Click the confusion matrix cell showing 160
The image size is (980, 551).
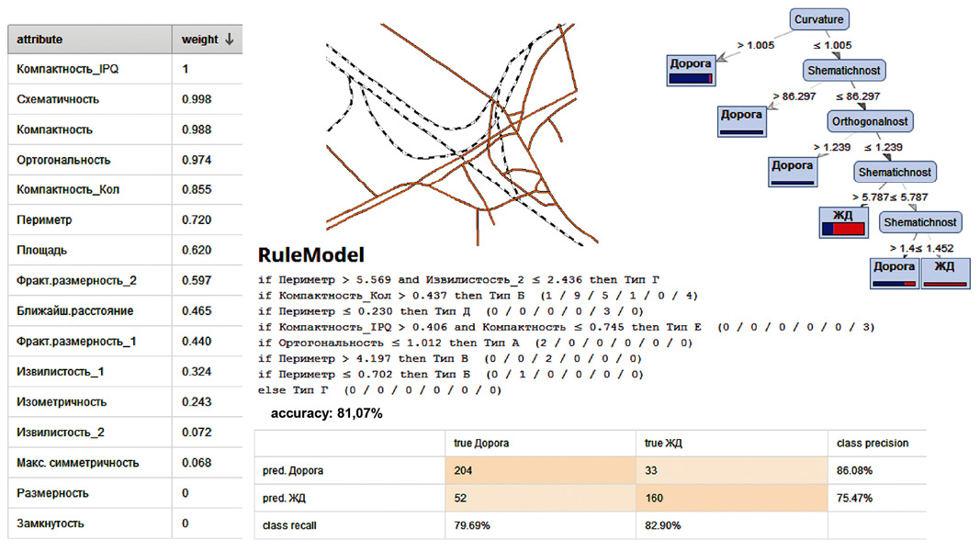pyautogui.click(x=731, y=498)
